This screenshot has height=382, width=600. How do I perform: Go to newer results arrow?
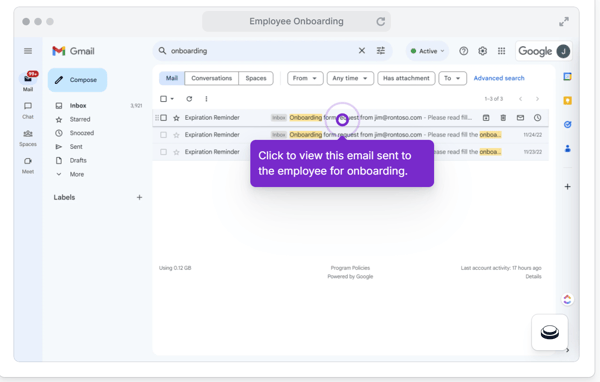[520, 99]
